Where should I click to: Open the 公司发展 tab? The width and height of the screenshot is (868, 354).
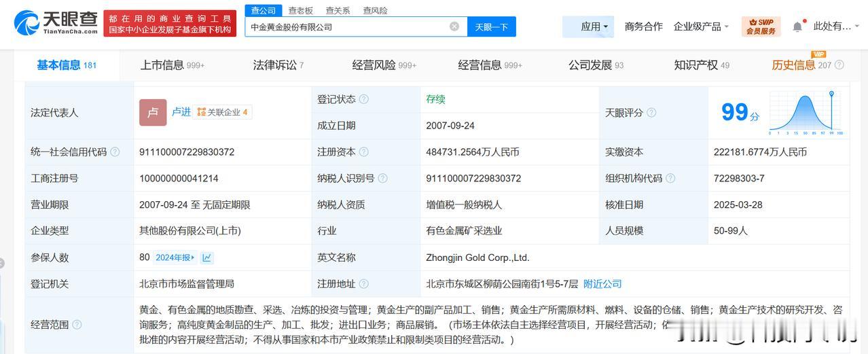point(596,65)
